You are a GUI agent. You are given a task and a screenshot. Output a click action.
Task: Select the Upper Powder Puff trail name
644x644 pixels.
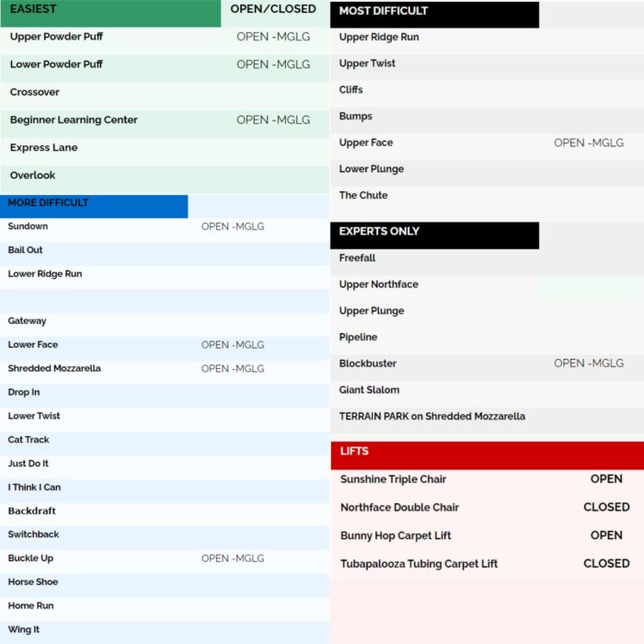(56, 37)
